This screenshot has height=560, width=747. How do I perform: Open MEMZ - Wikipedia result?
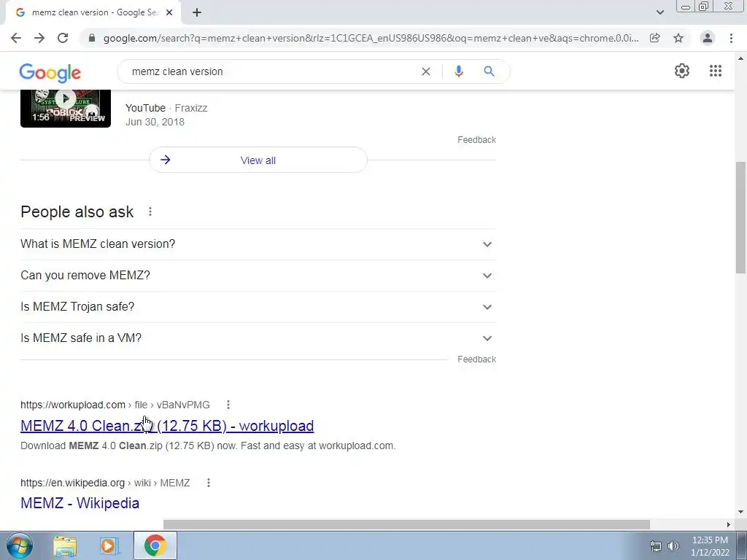click(x=80, y=503)
